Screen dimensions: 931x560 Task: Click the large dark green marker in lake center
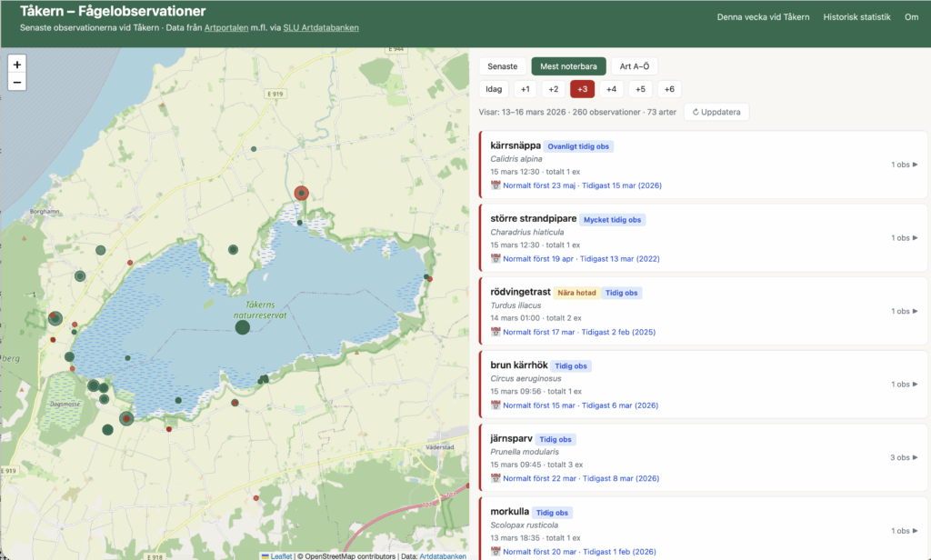242,327
